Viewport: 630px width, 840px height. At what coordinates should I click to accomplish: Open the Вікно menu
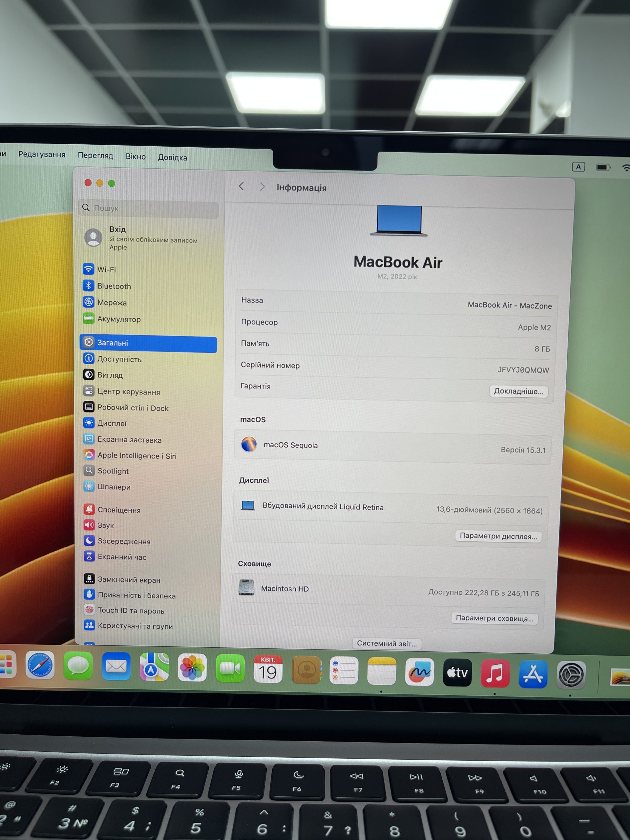136,157
